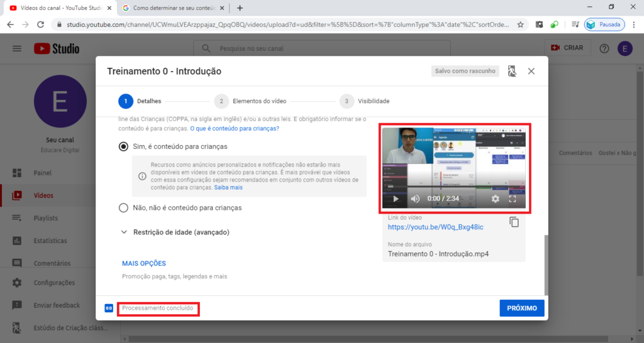
Task: Expand 'MAIS OPÇÕES' section
Action: coord(144,263)
